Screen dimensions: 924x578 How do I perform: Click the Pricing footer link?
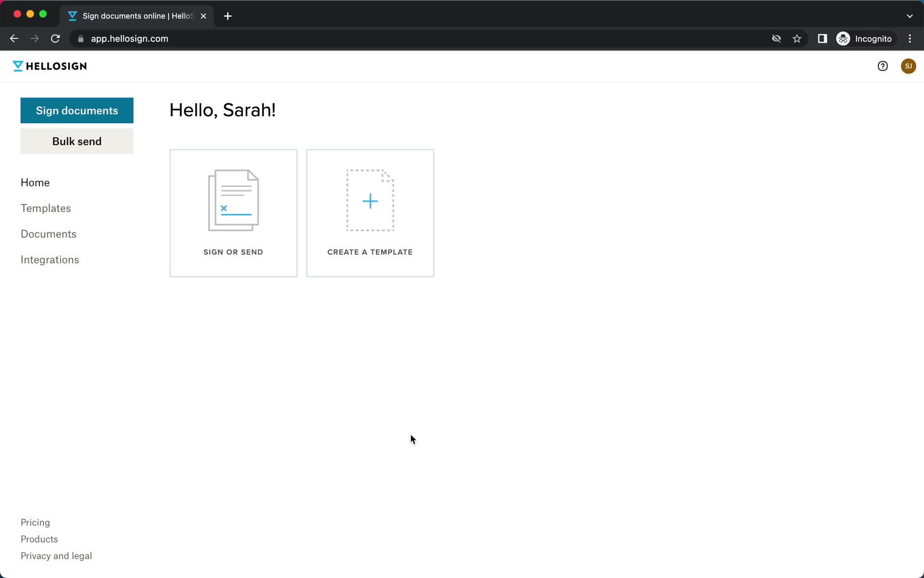(35, 522)
